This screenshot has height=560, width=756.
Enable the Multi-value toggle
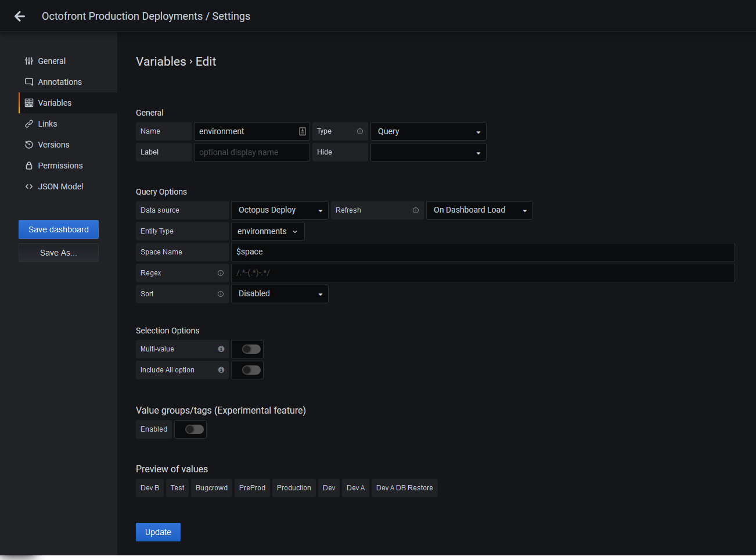click(x=251, y=349)
